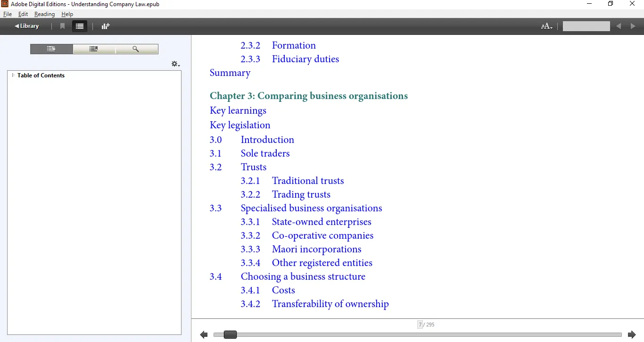Return to the Library view
Screen dimensions: 644x342
tap(27, 26)
